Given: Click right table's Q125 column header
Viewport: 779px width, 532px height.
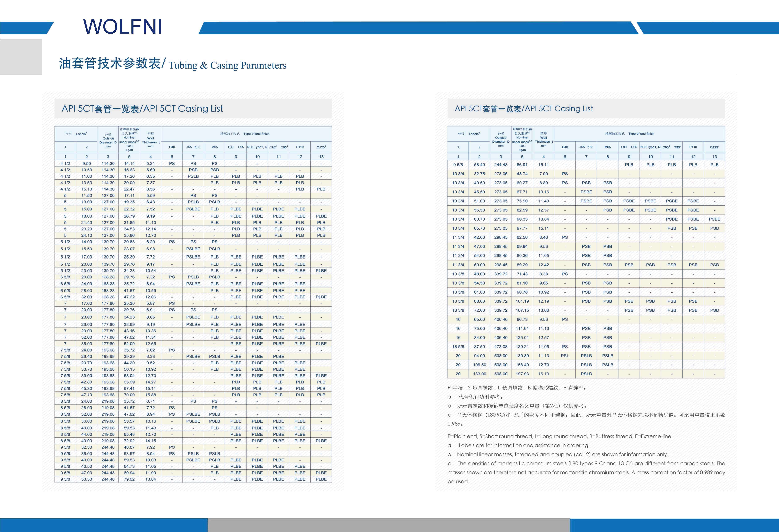Looking at the screenshot, I should point(714,147).
